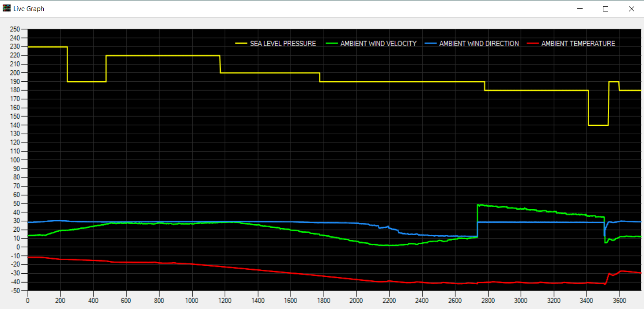The height and width of the screenshot is (309, 644).
Task: Minimize the Live Graph window
Action: point(580,9)
